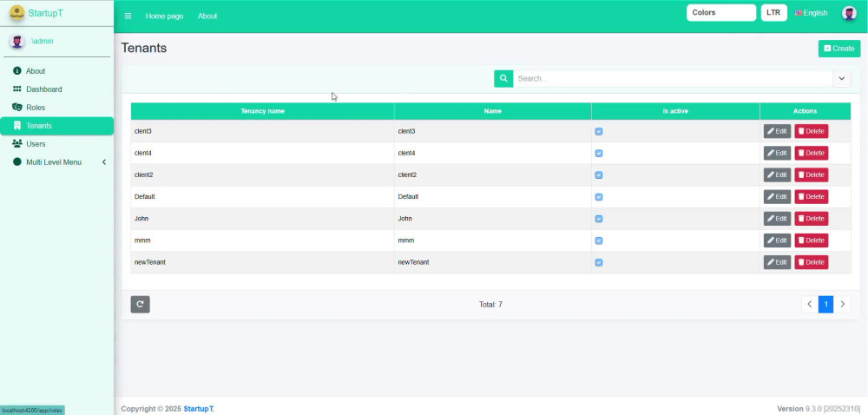The height and width of the screenshot is (415, 868).
Task: Open Dashboard from sidebar
Action: [56, 89]
